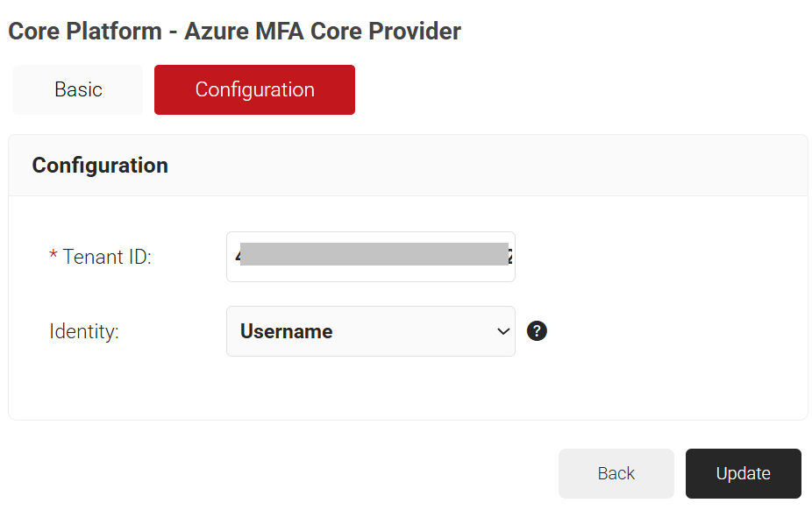The height and width of the screenshot is (510, 812).
Task: Click the Tenant ID label text
Action: tap(107, 257)
